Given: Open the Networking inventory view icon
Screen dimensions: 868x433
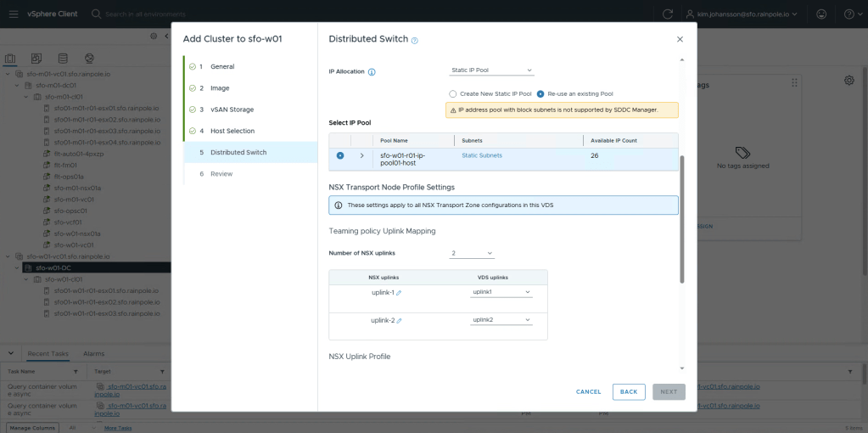Looking at the screenshot, I should pos(89,59).
